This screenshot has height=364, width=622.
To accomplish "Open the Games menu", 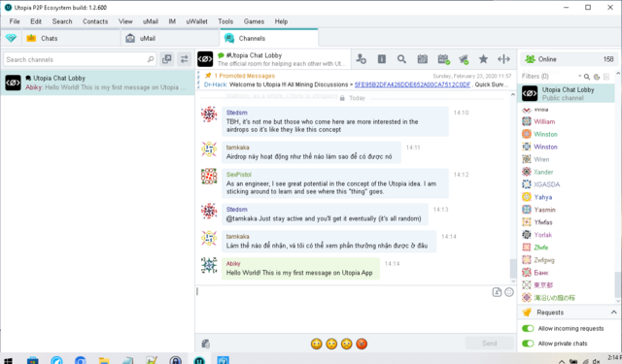I will pos(254,21).
